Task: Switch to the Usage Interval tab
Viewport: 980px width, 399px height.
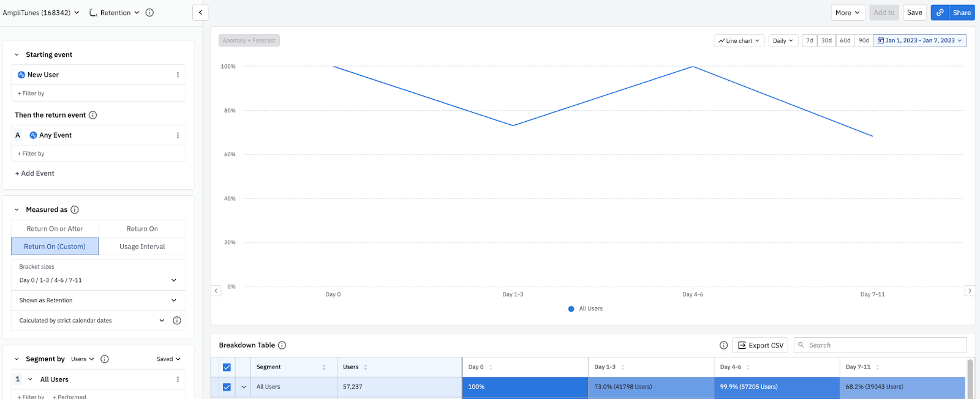Action: click(x=142, y=247)
